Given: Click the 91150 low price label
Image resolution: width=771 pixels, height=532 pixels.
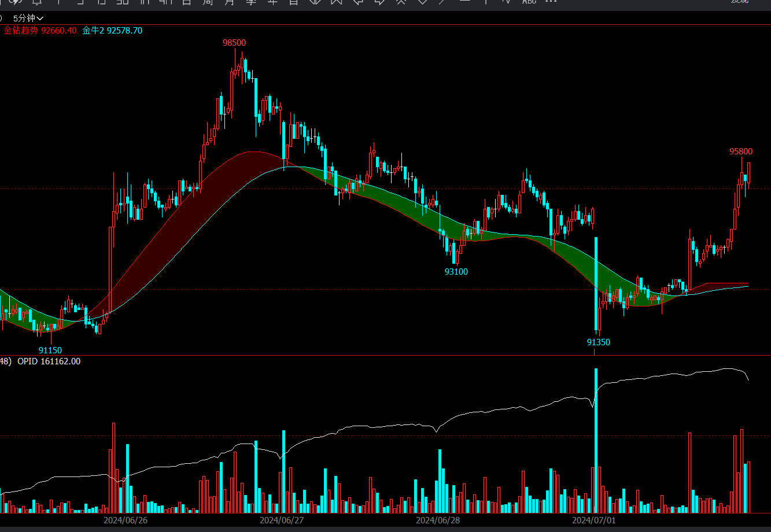Looking at the screenshot, I should (x=50, y=350).
